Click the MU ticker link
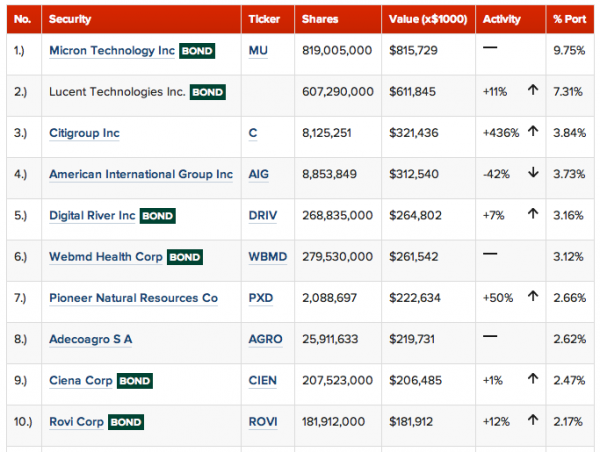 pyautogui.click(x=259, y=51)
